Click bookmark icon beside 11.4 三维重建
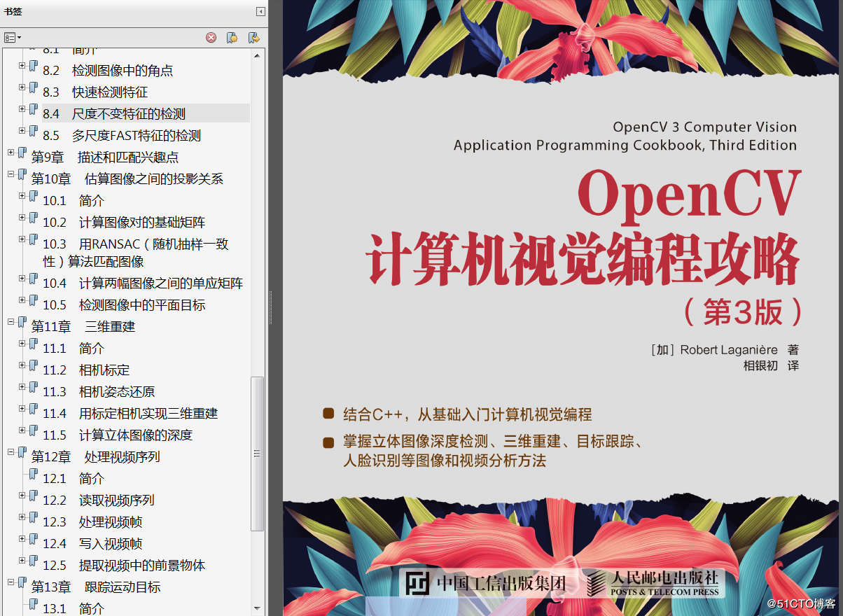843x616 pixels. coord(33,409)
